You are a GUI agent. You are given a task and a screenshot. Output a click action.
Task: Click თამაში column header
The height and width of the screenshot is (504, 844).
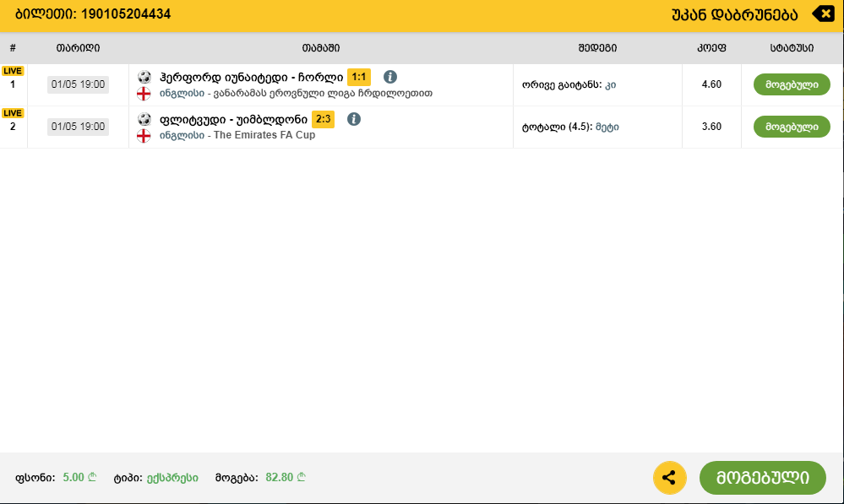pos(321,48)
